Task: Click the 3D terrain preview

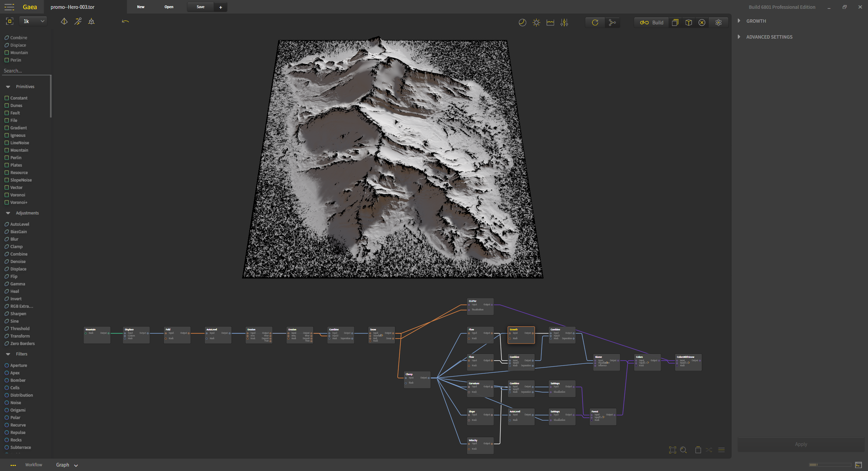Action: pyautogui.click(x=392, y=158)
